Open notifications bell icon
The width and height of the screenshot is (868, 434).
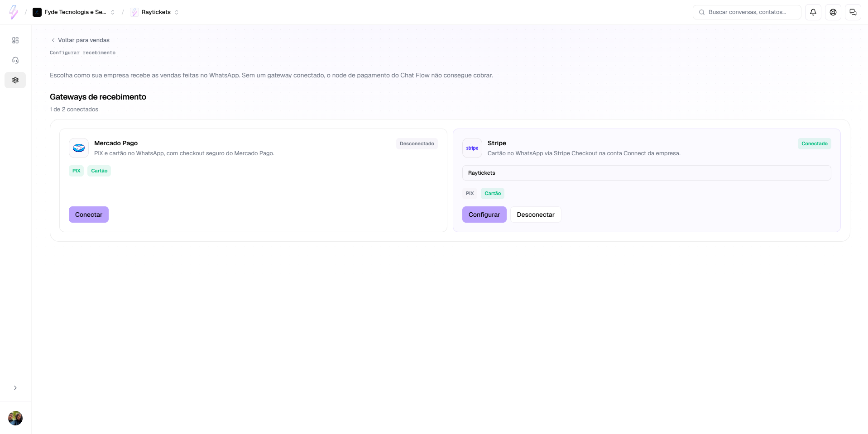813,12
